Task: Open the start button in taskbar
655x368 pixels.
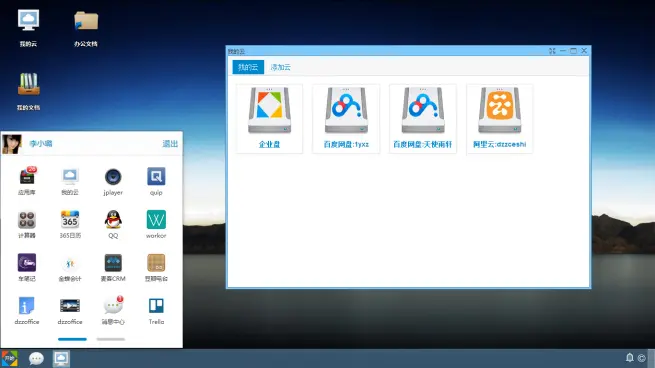Action: [10, 358]
